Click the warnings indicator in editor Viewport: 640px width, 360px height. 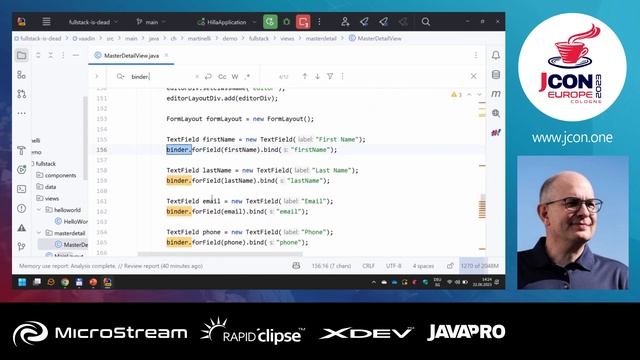[x=456, y=95]
